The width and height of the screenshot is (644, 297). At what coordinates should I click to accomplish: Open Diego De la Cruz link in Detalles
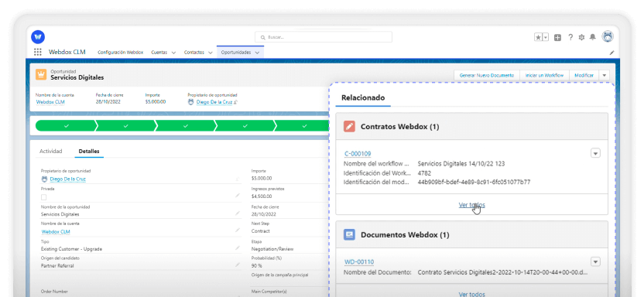tap(68, 179)
